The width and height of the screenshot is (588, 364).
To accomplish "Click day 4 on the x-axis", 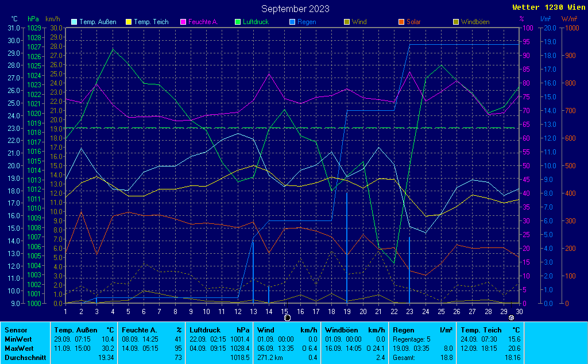I will coord(113,312).
